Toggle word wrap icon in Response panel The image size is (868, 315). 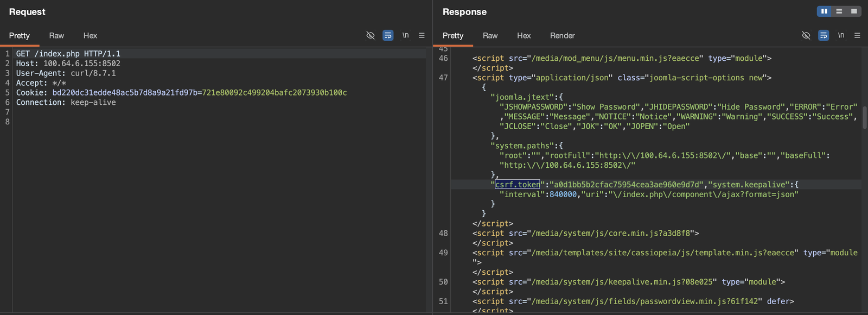coord(824,35)
